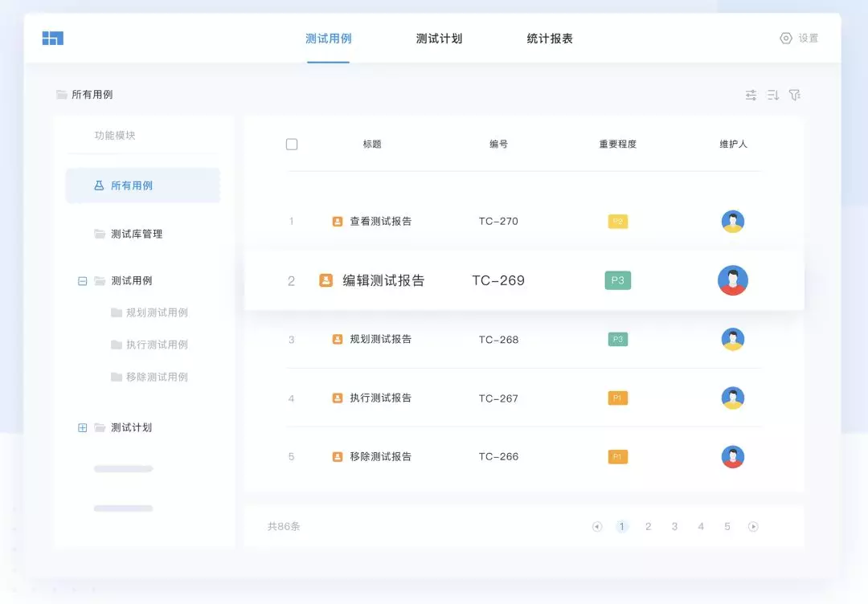This screenshot has width=868, height=604.
Task: Click case number TC-266
Action: click(x=498, y=457)
